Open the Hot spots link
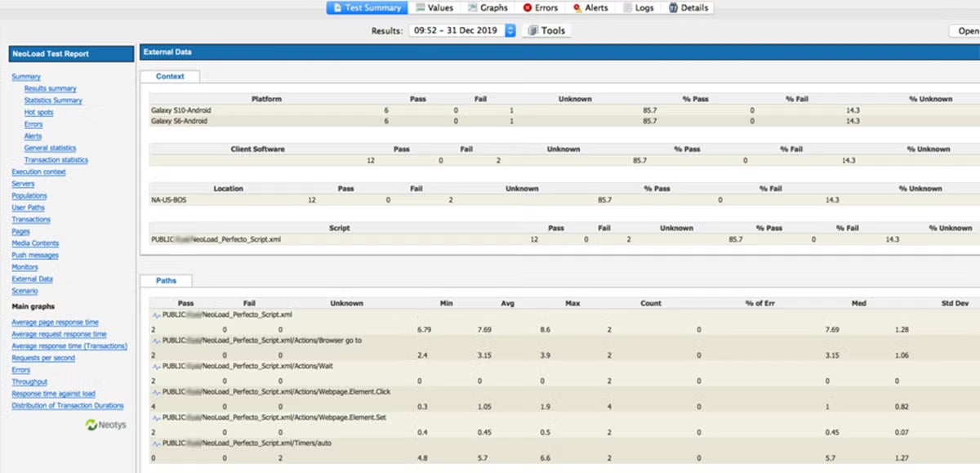 coord(38,112)
